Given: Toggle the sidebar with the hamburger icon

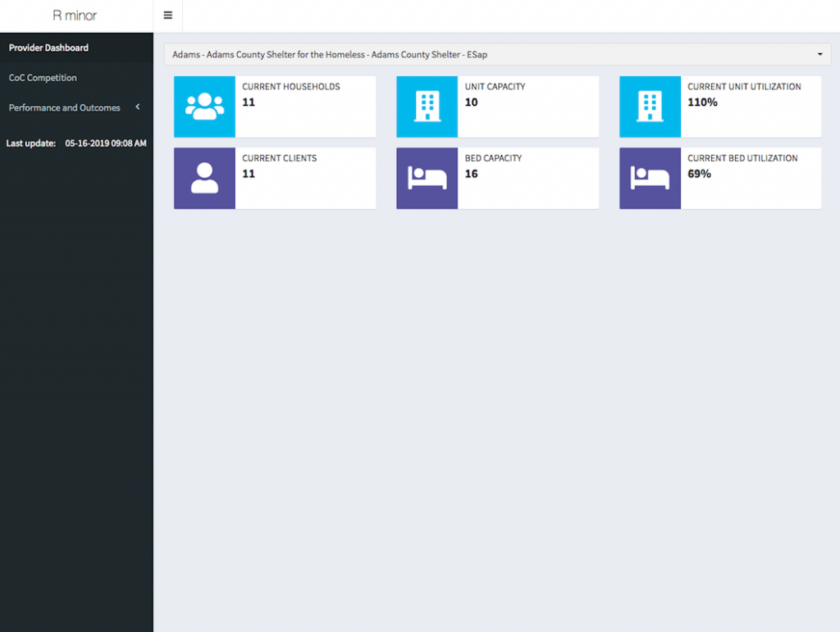Looking at the screenshot, I should [167, 16].
